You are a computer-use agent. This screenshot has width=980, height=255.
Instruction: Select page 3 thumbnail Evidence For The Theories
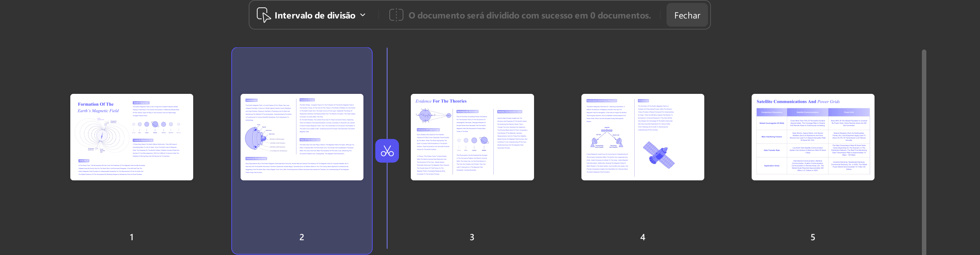pos(472,137)
